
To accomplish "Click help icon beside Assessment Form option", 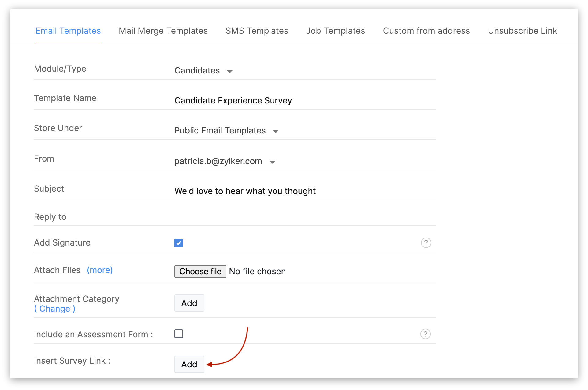I will pyautogui.click(x=425, y=334).
